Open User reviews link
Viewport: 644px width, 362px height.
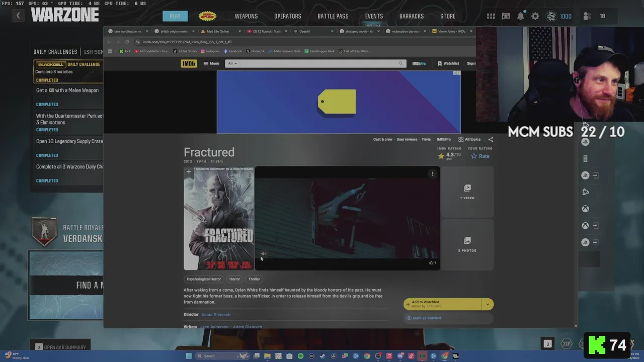point(407,139)
